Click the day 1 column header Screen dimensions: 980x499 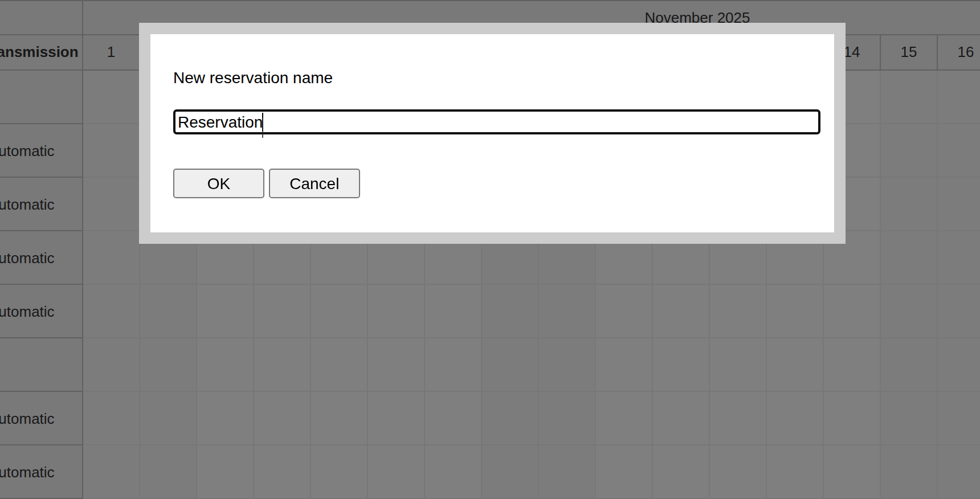tap(111, 52)
